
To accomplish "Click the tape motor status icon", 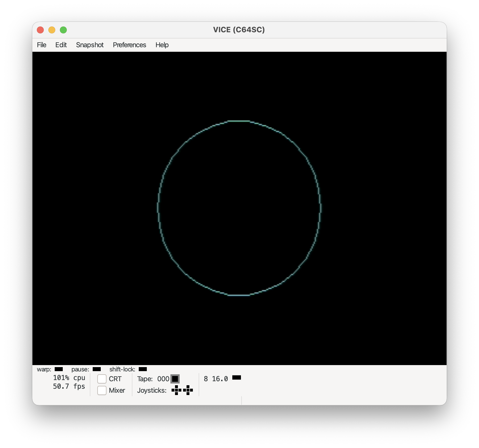I will 175,379.
